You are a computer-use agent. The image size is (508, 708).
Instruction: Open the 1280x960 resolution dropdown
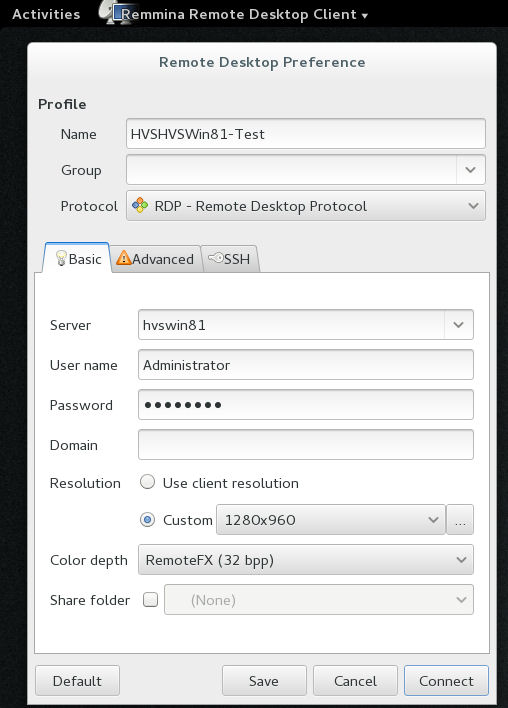[331, 520]
